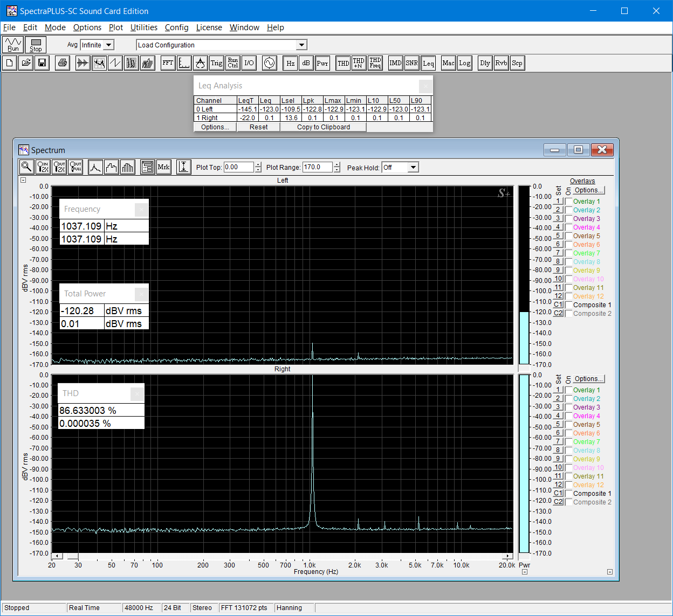Viewport: 673px width, 616px height.
Task: Enable the Composite 1 checkbox in the Left panel
Action: pos(568,305)
